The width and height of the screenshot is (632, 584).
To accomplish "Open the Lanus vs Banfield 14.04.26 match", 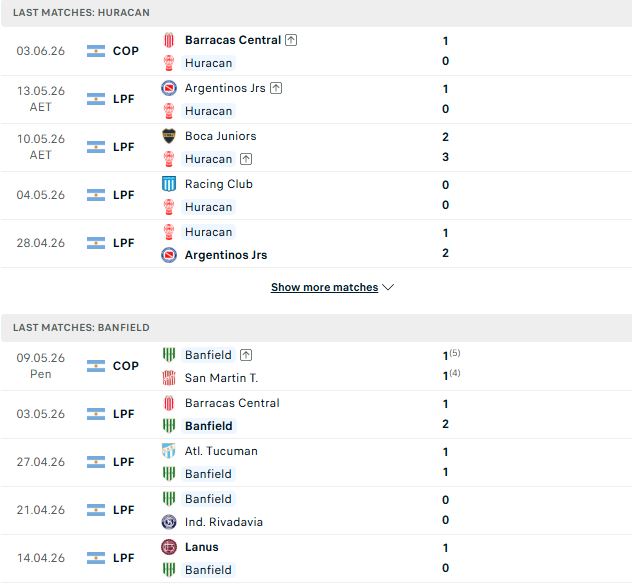I will [316, 559].
